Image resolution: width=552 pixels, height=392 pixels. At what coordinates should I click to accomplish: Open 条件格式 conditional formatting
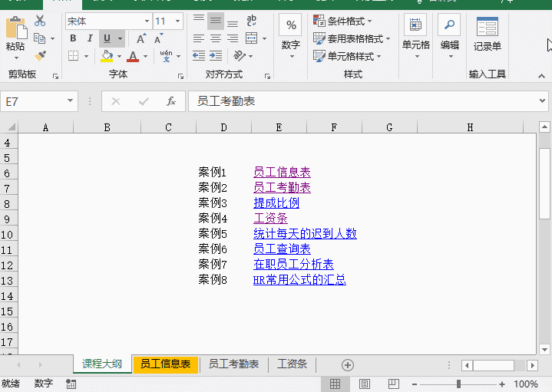(x=342, y=21)
